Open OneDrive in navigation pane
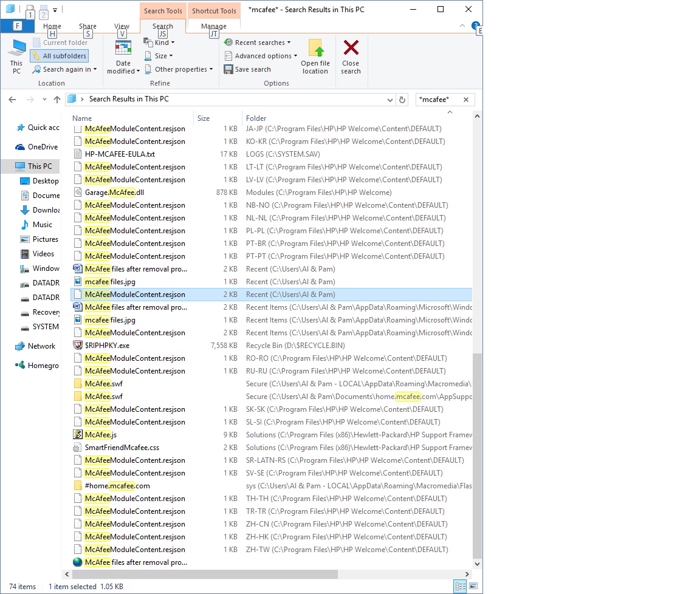Screen dimensions: 700x594 click(x=36, y=147)
